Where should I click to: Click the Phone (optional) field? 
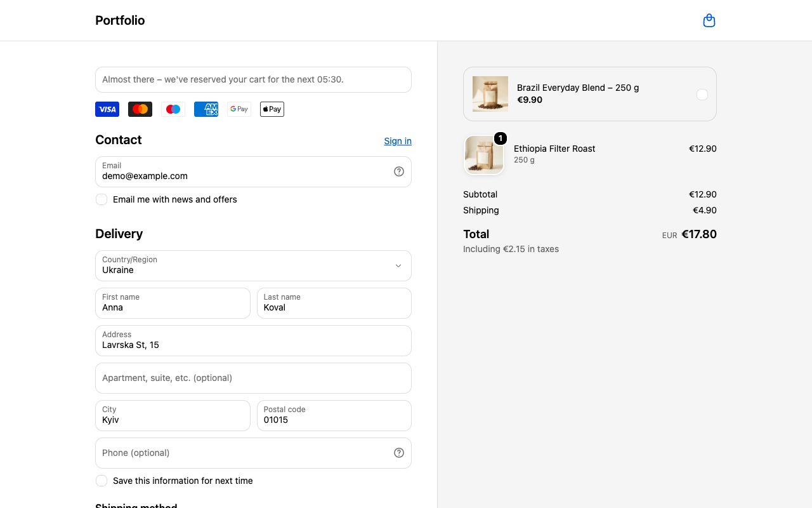(253, 453)
